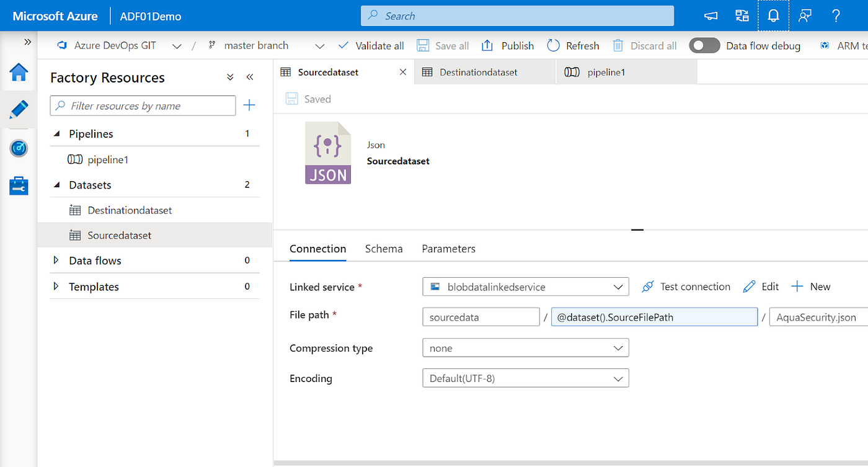Switch to the pipeline1 editor tab
The image size is (868, 467).
coord(627,72)
